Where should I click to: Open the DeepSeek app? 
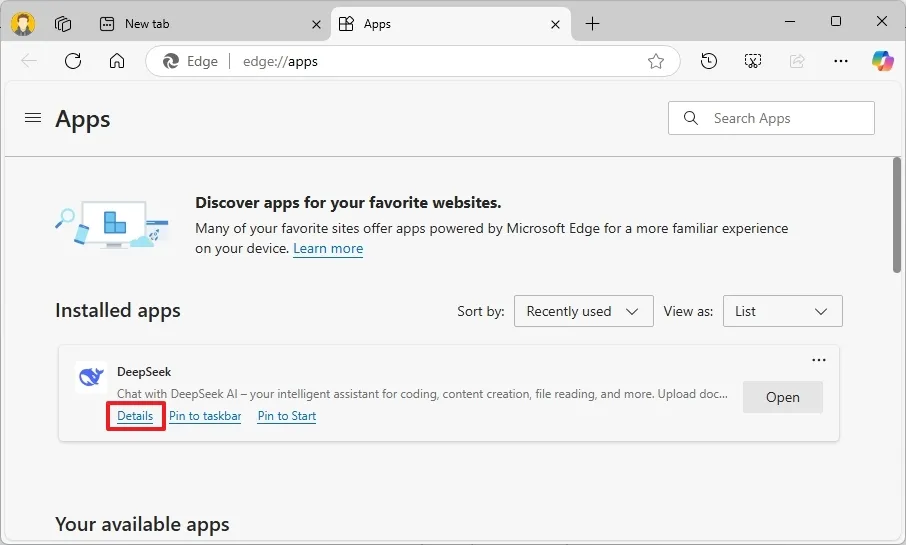pyautogui.click(x=782, y=397)
